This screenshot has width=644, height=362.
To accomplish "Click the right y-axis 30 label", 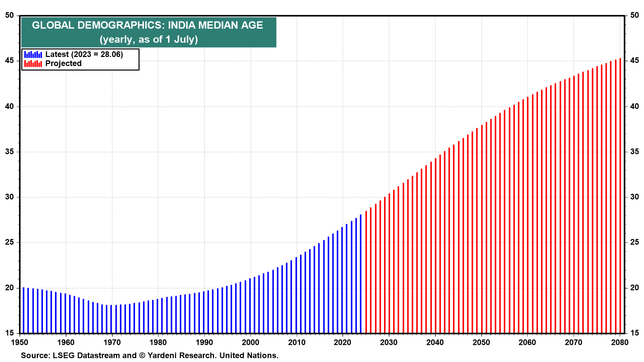I will tap(634, 197).
